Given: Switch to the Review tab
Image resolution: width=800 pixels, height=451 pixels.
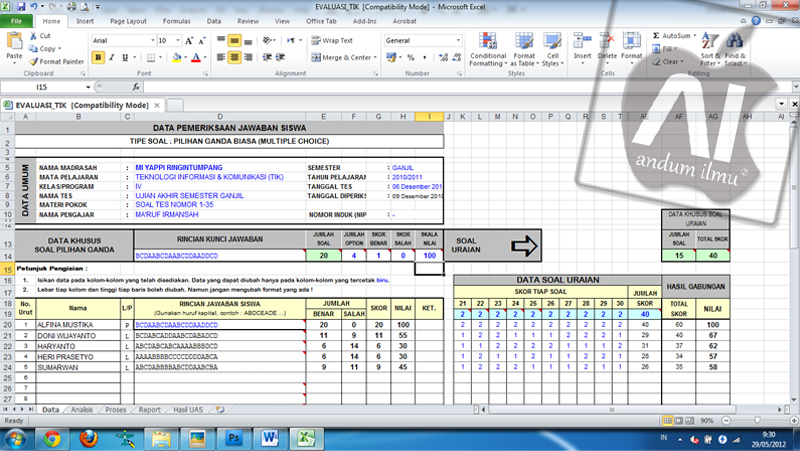Looking at the screenshot, I should pos(248,21).
